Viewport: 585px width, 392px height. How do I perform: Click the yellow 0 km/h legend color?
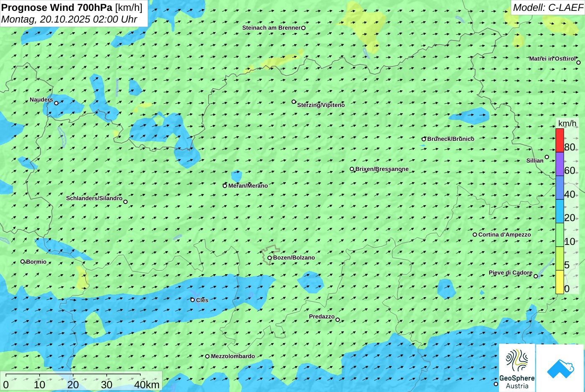560,282
